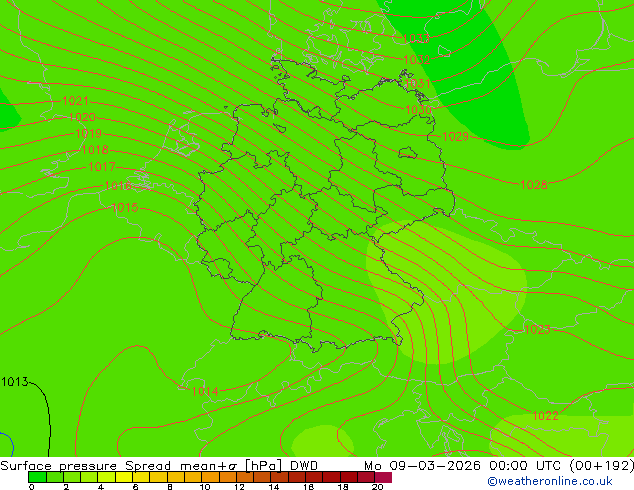The height and width of the screenshot is (490, 634).
Task: Click the 1018 isobar label
Action: pos(95,150)
